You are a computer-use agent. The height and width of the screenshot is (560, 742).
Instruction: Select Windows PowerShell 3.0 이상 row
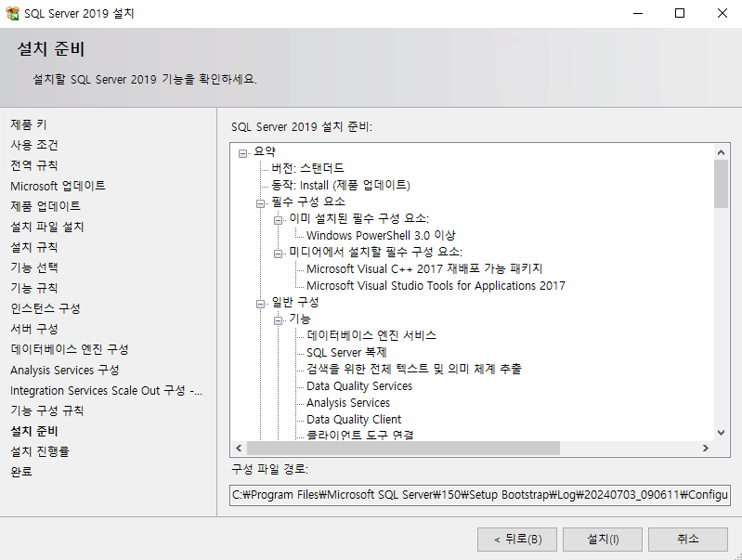381,235
